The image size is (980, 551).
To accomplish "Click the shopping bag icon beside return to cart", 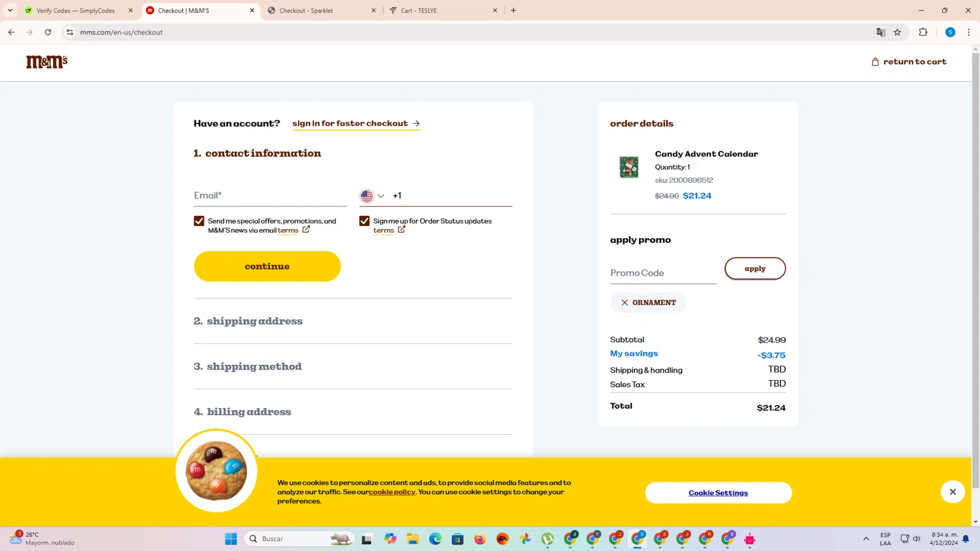I will pos(875,62).
